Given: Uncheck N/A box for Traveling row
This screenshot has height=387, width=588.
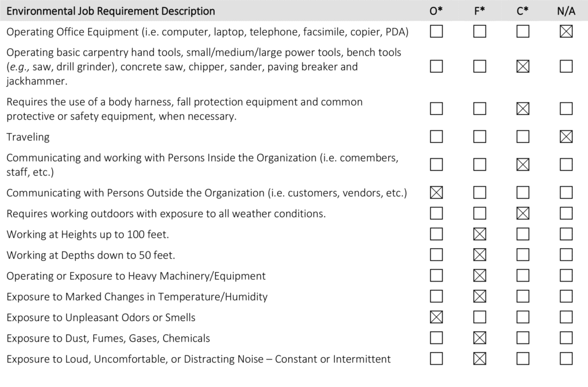Looking at the screenshot, I should [566, 137].
